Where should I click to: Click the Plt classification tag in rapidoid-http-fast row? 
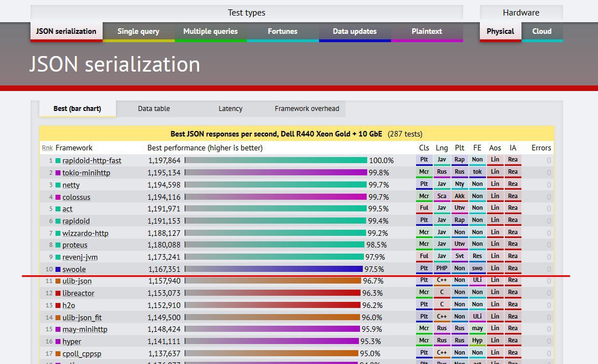424,160
